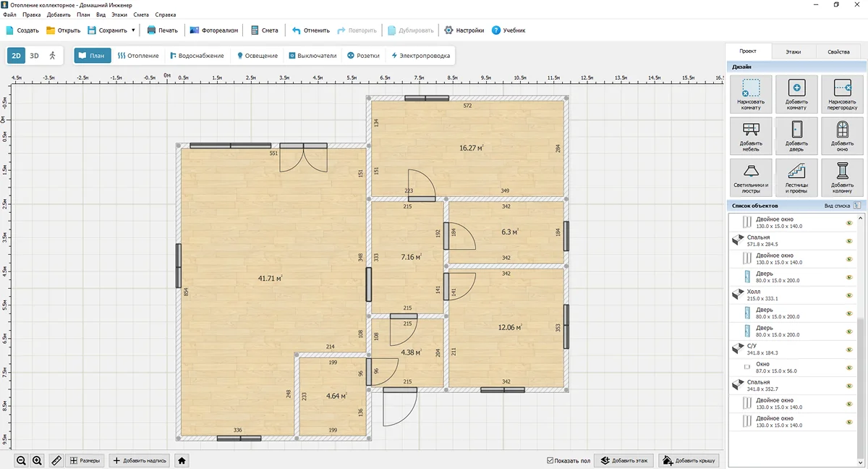Open the Отопление layer tab
868x469 pixels.
pos(138,56)
